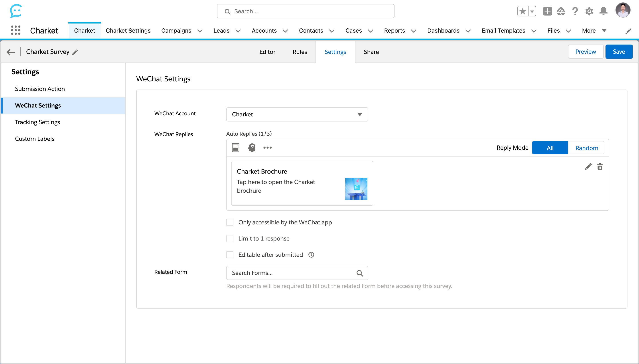
Task: Click the Favorites star icon
Action: click(523, 11)
